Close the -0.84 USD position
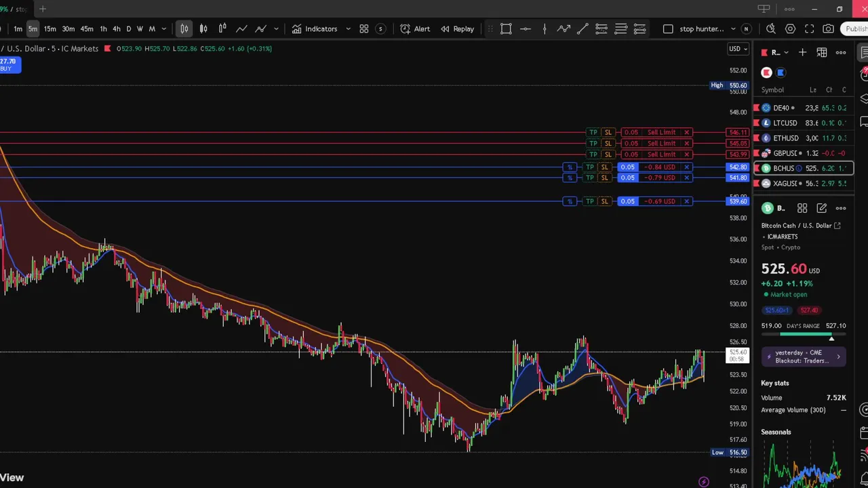This screenshot has width=868, height=488. 686,167
